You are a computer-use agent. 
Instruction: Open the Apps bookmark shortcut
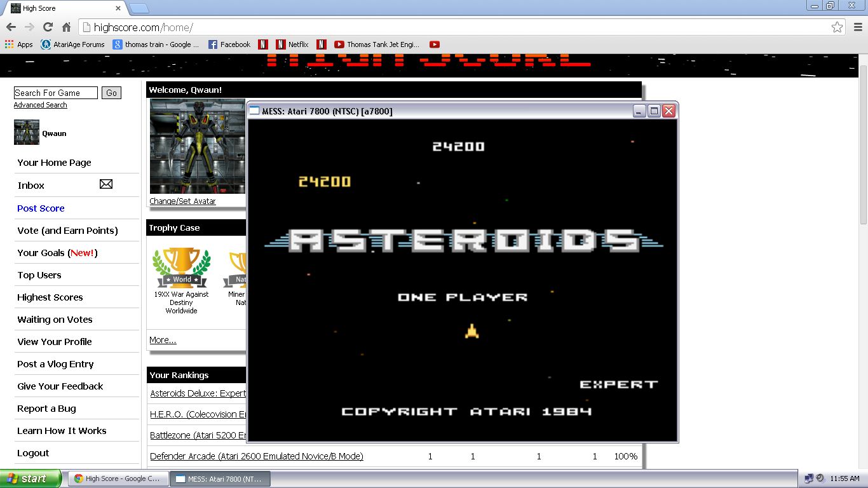18,44
